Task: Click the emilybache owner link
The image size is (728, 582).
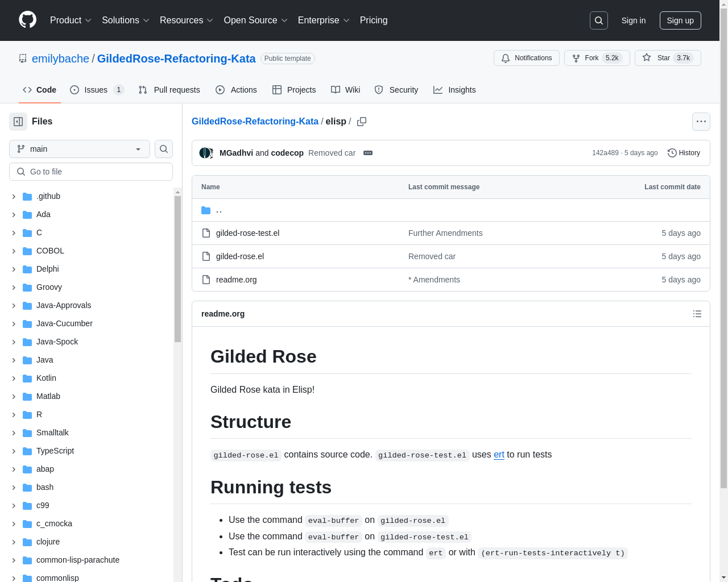Action: [60, 59]
